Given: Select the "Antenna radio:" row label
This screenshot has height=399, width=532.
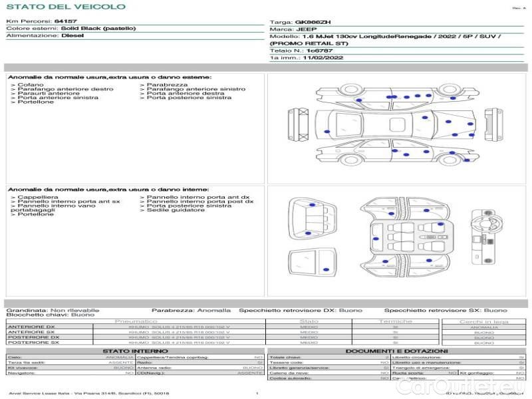Looking at the screenshot, I should [x=154, y=368].
